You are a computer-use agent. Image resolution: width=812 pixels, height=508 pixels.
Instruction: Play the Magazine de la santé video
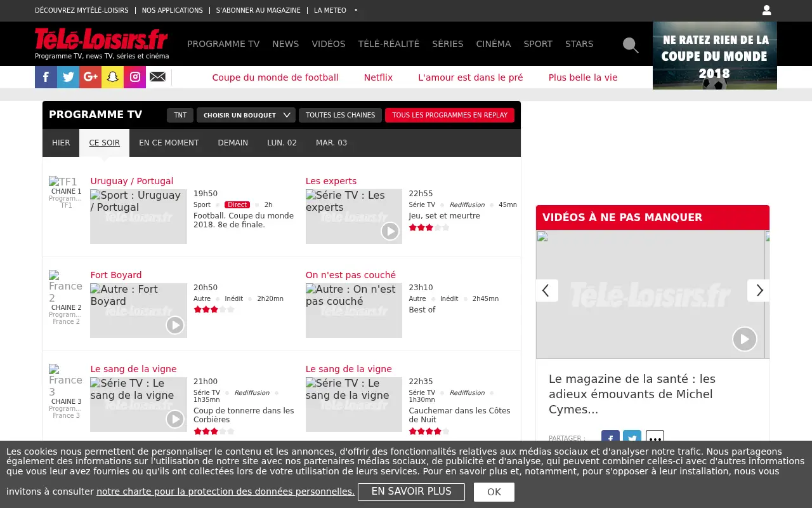click(x=745, y=339)
